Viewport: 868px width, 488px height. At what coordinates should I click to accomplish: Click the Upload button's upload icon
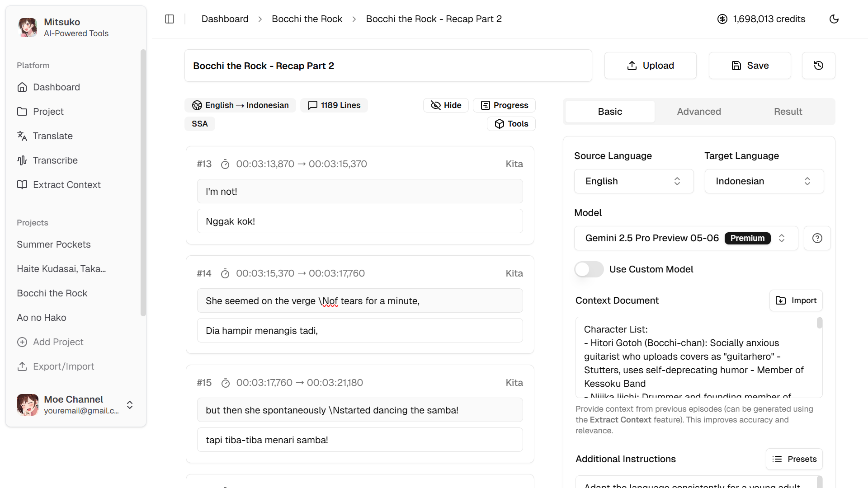point(632,65)
